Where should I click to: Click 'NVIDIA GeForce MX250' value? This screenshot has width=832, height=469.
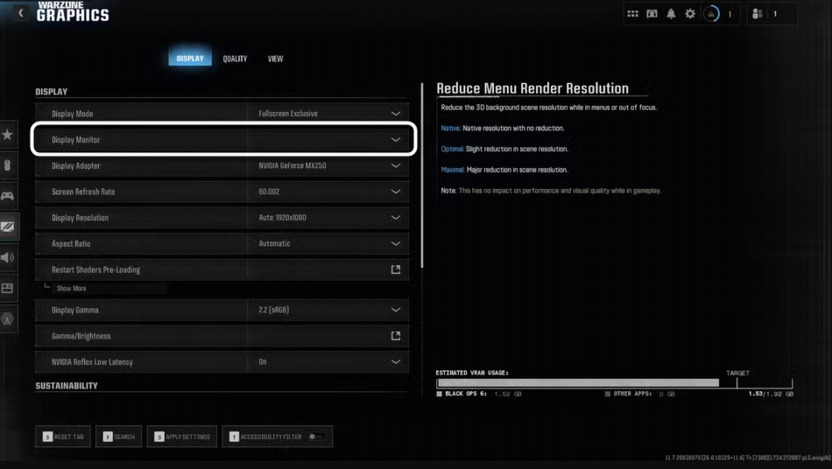point(292,166)
